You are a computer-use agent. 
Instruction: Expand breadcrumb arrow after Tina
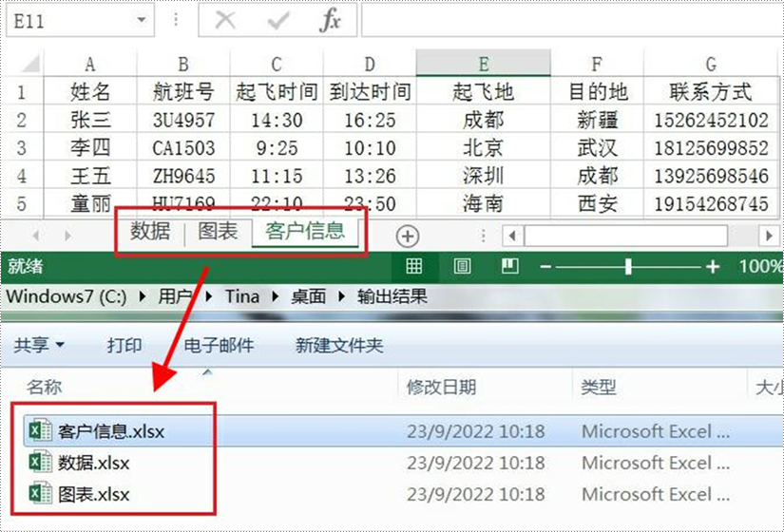pos(275,296)
